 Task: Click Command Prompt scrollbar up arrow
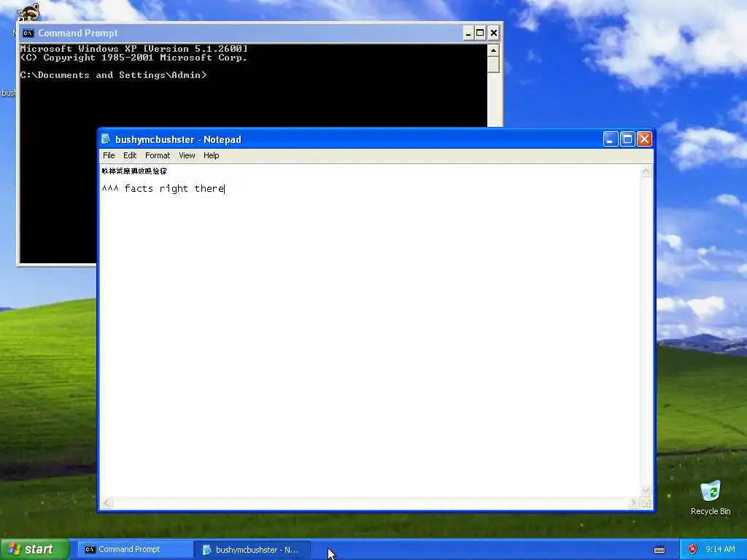(494, 50)
